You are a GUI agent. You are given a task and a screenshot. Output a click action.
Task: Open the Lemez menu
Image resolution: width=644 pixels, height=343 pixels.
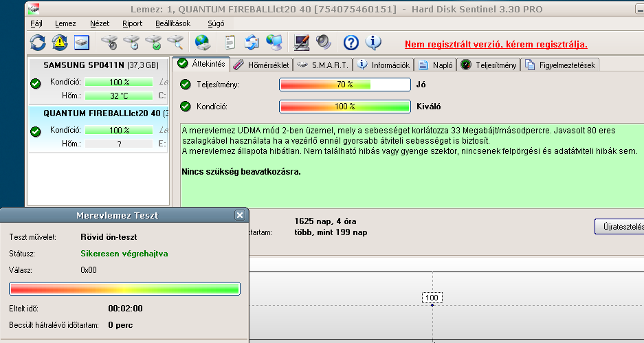pos(65,23)
